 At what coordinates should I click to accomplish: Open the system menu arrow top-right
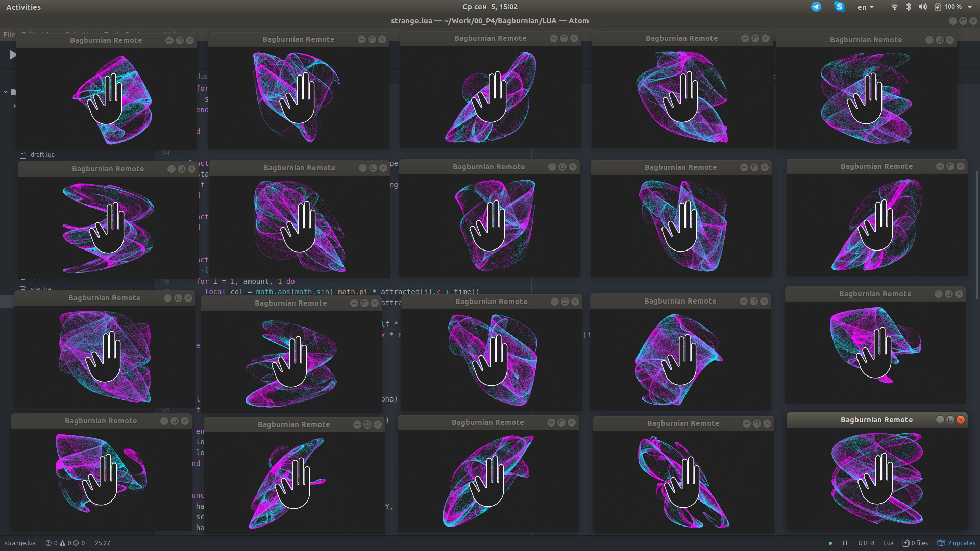click(x=970, y=7)
